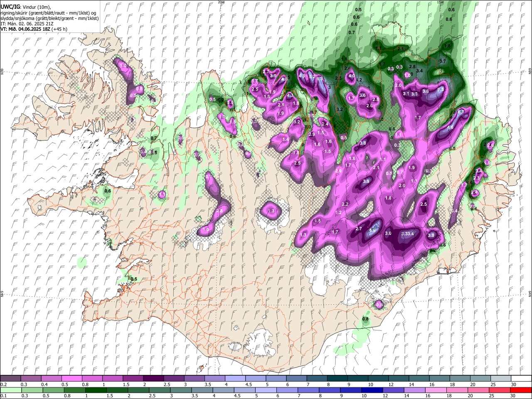Choose the pale grey swatch labeled 25
532x399 pixels.
pyautogui.click(x=501, y=379)
